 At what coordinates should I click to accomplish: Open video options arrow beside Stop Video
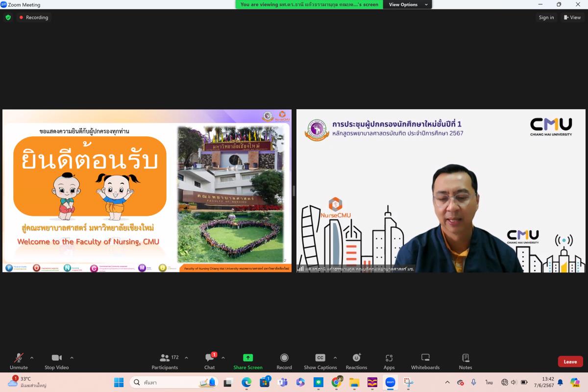click(72, 358)
